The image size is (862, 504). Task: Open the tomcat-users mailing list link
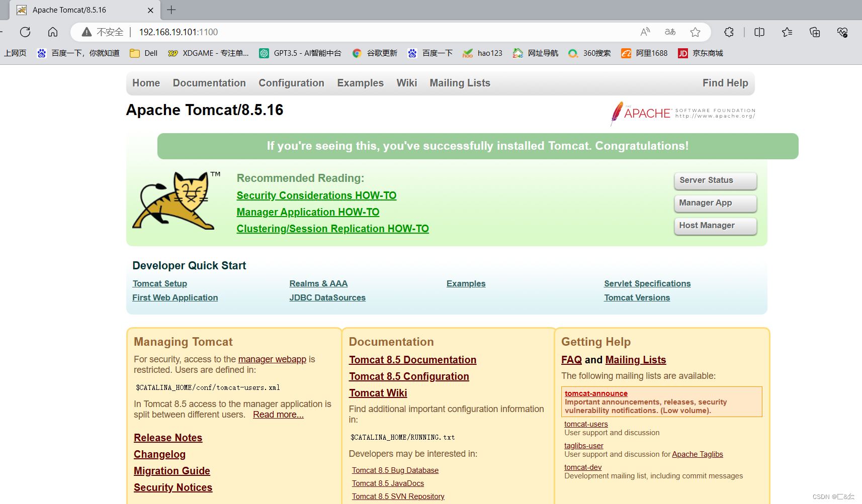pyautogui.click(x=586, y=424)
